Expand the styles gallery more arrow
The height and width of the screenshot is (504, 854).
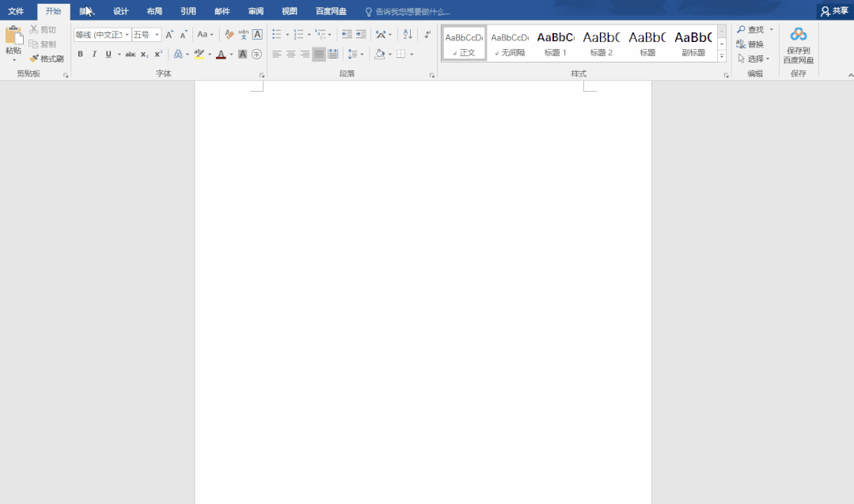tap(722, 57)
